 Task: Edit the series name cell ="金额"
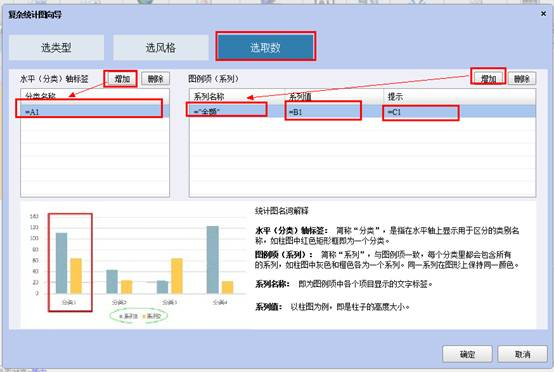tap(236, 112)
